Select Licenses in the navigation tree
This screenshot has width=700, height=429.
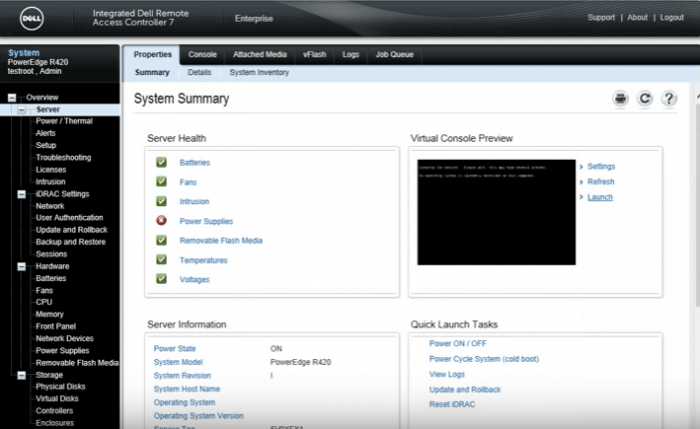pyautogui.click(x=50, y=170)
